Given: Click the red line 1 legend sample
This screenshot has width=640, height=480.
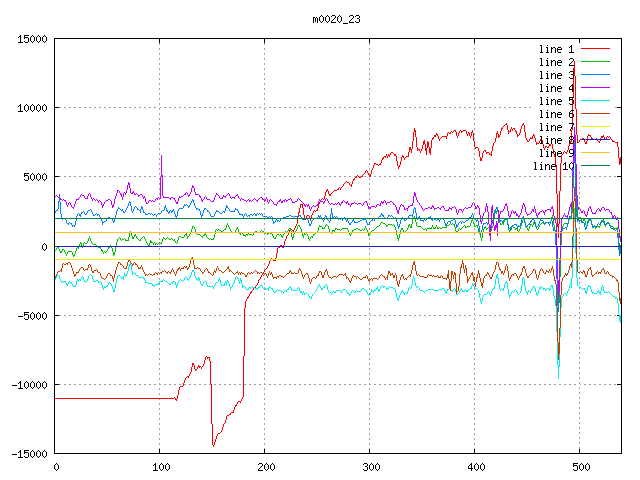Looking at the screenshot, I should pos(595,49).
